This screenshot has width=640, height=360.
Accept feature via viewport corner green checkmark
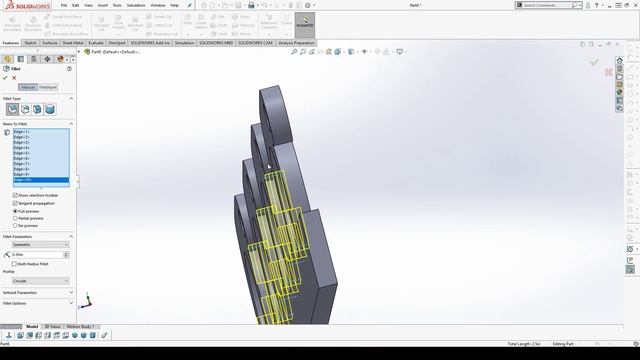[594, 62]
